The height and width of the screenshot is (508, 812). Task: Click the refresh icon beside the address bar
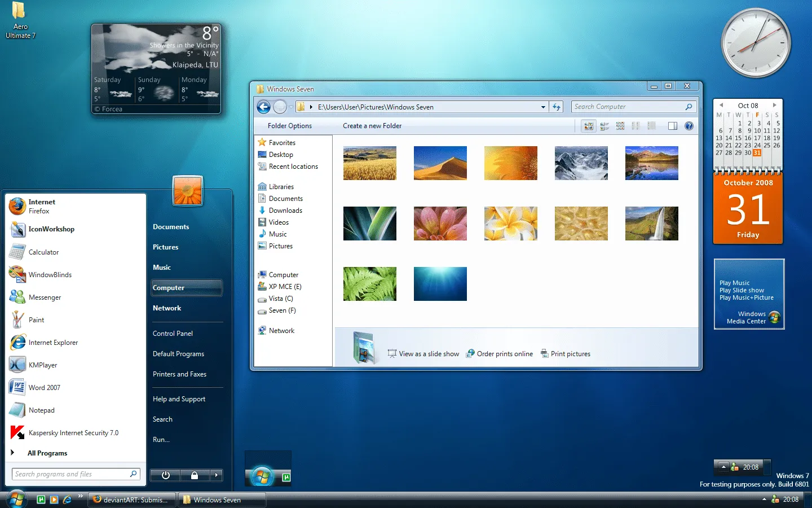(x=557, y=107)
